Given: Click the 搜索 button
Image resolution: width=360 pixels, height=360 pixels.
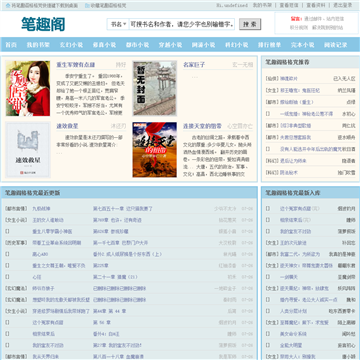Looking at the screenshot, I should click(250, 24).
